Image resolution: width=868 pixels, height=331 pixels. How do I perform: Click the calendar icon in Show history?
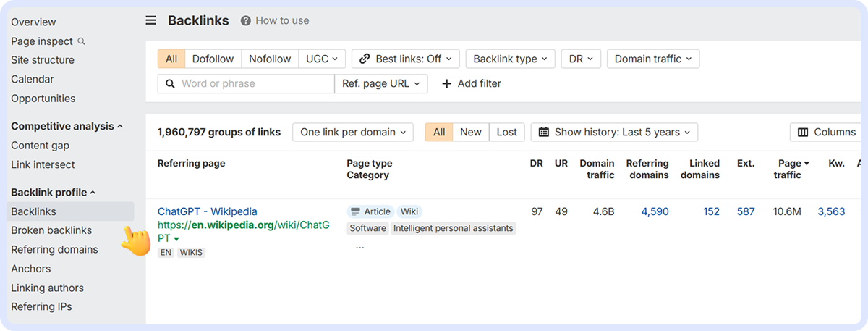(x=544, y=132)
